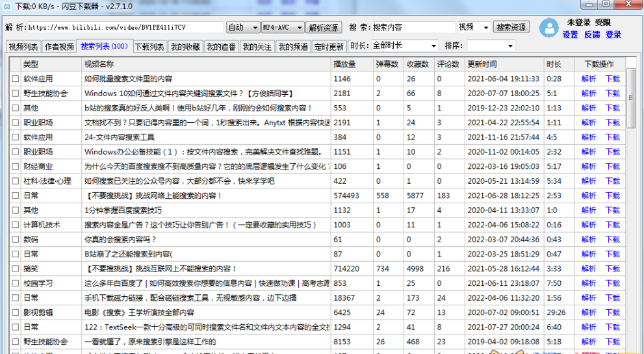Tick the checkbox for 如何批量搜索文件里的内容 row

15,79
